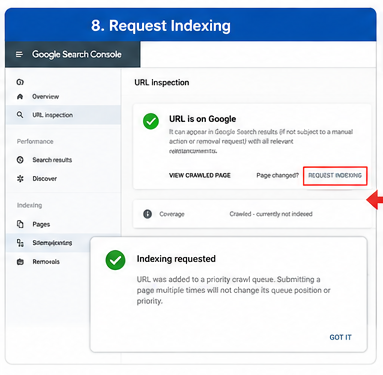Click green checkmark beside URL is on Google
This screenshot has height=375, width=383.
(x=151, y=121)
